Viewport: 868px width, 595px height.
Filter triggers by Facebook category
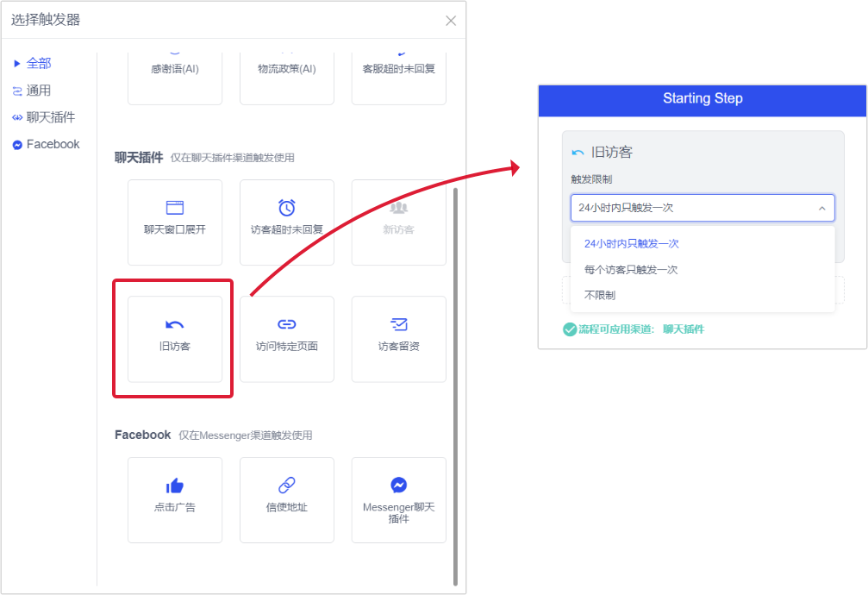53,144
